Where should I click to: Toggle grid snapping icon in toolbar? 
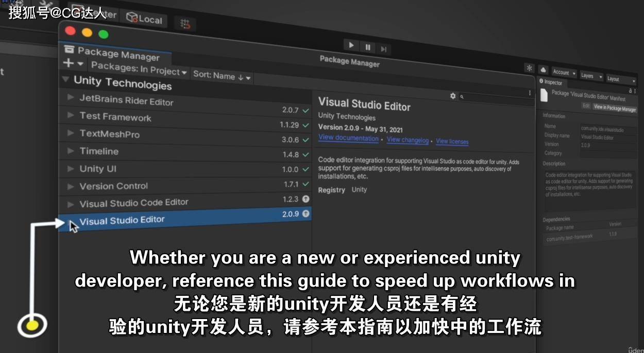coord(185,24)
